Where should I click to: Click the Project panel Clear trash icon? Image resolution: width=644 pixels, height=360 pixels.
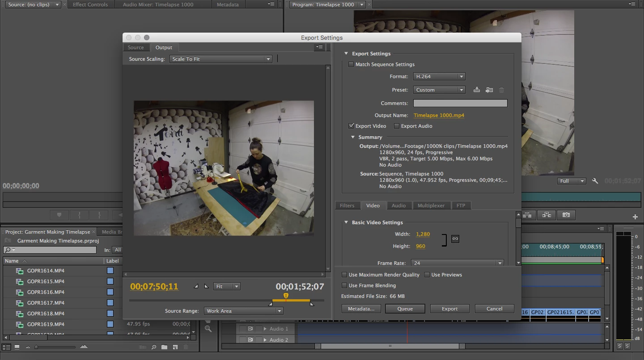[x=186, y=347]
